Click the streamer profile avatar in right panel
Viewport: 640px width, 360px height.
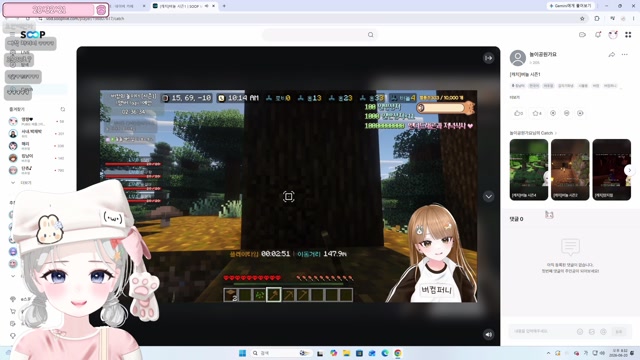click(x=518, y=58)
